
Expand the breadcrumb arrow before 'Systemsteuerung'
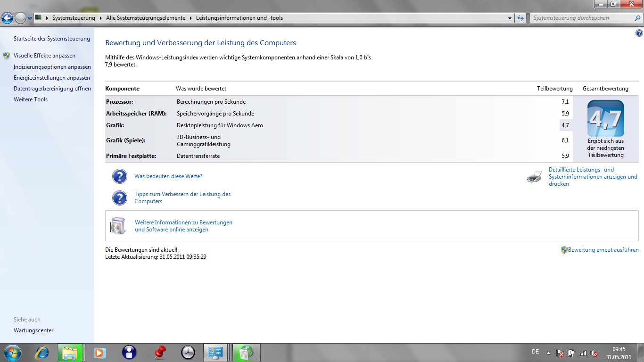(47, 18)
